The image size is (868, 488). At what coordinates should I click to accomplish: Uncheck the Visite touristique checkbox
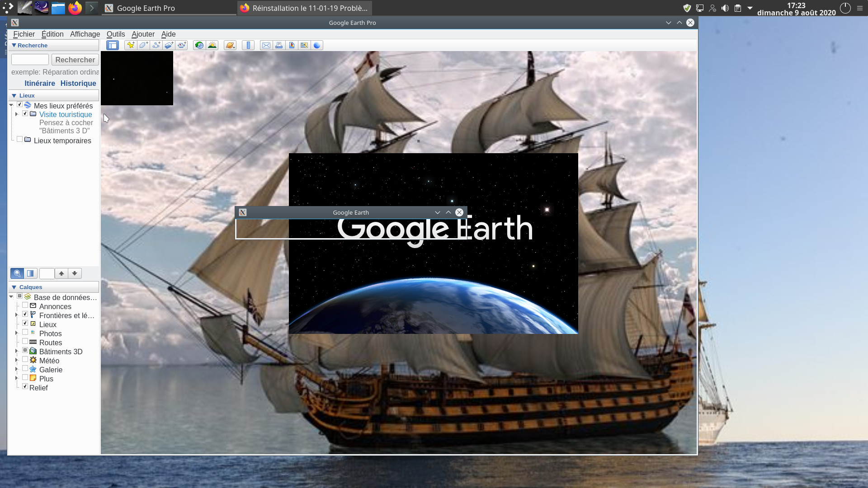[25, 113]
